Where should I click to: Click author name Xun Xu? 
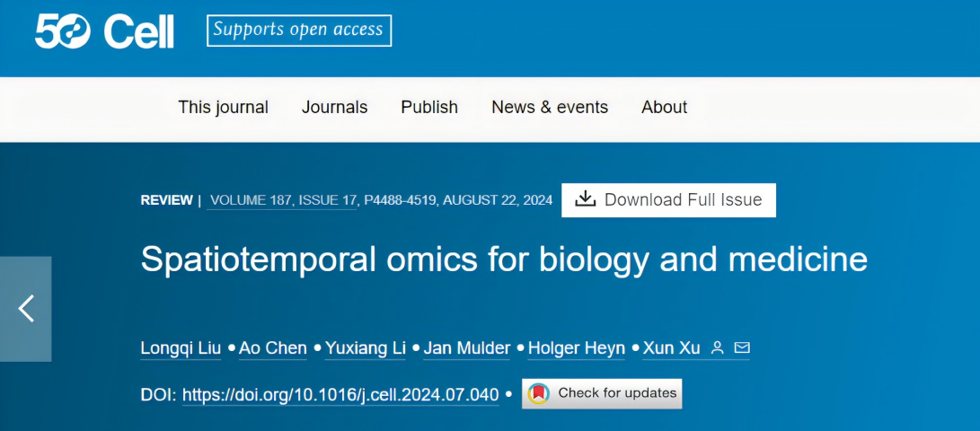671,348
